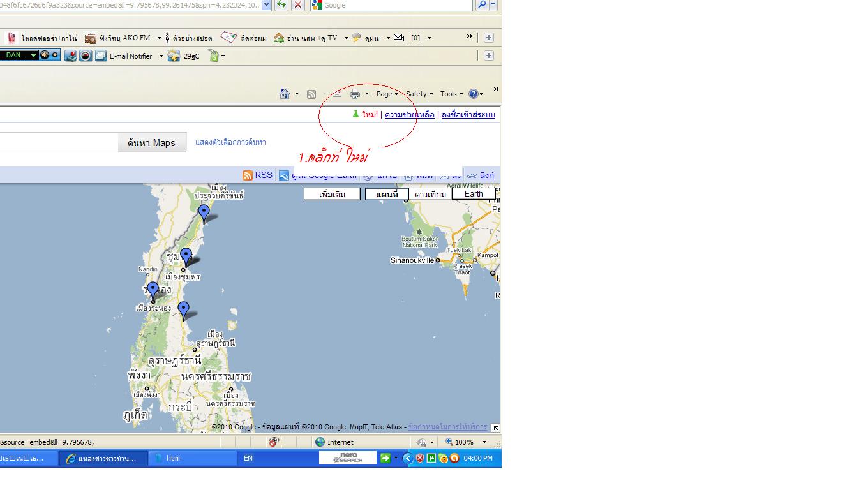
Task: Expand the address bar history dropdown
Action: click(x=266, y=5)
